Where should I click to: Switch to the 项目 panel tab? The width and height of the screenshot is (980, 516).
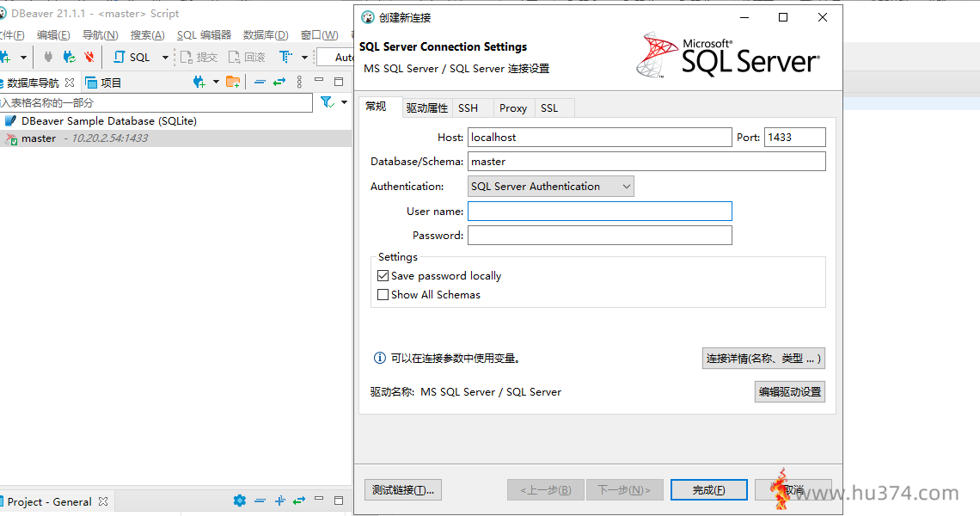point(104,83)
